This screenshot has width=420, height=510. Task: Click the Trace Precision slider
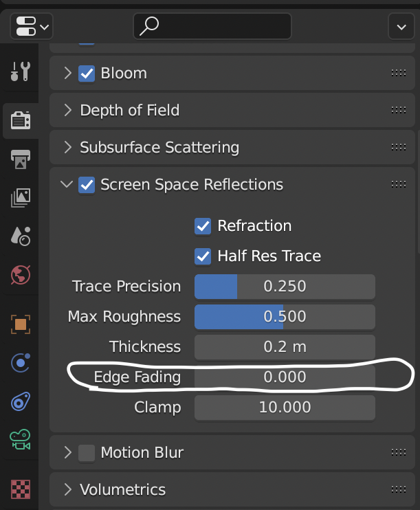click(x=285, y=286)
